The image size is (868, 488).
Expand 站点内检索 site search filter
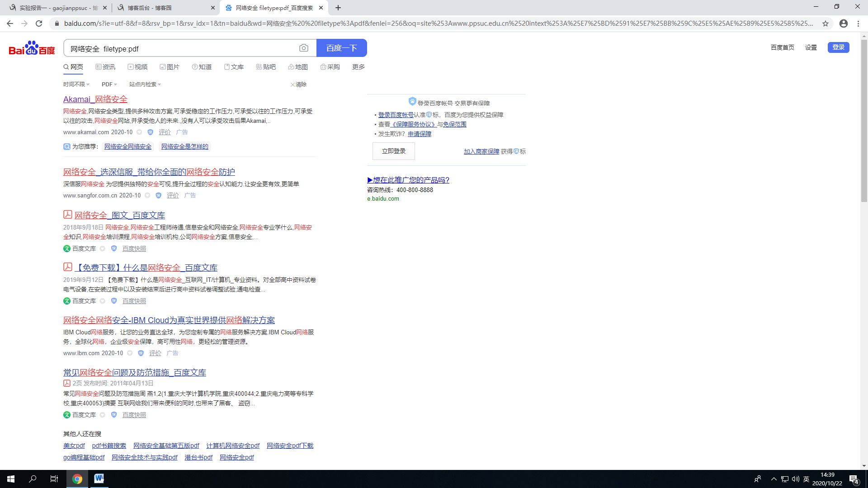pos(145,84)
